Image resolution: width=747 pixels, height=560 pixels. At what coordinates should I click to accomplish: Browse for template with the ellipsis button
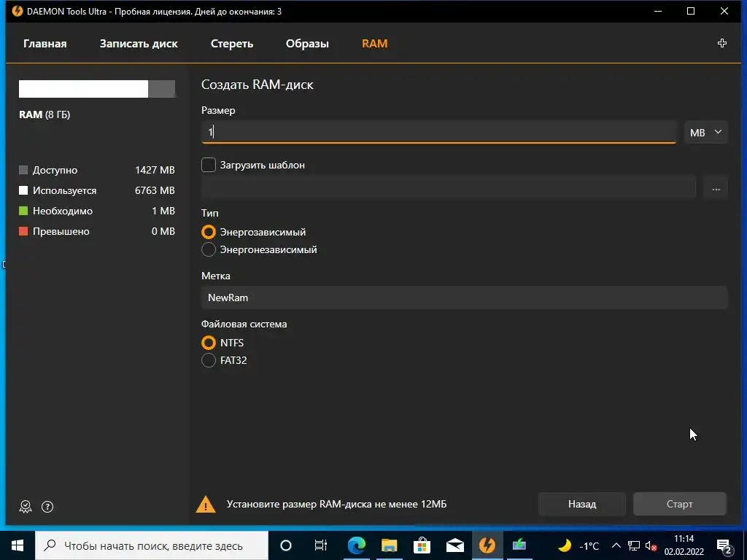(716, 189)
